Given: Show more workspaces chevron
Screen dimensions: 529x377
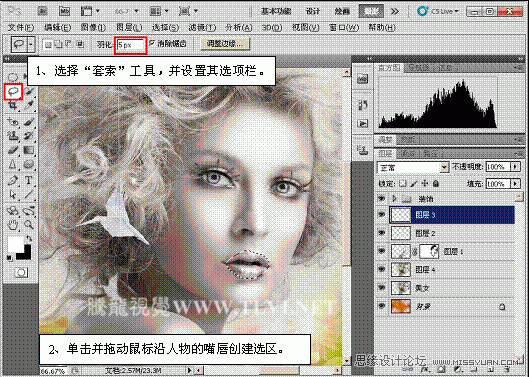Looking at the screenshot, I should click(394, 11).
